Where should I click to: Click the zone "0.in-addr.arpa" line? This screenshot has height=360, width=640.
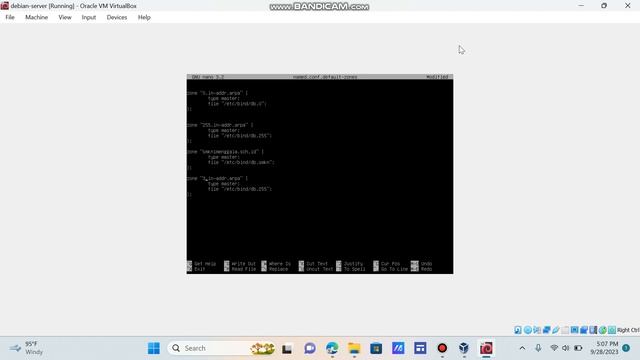[x=218, y=93]
